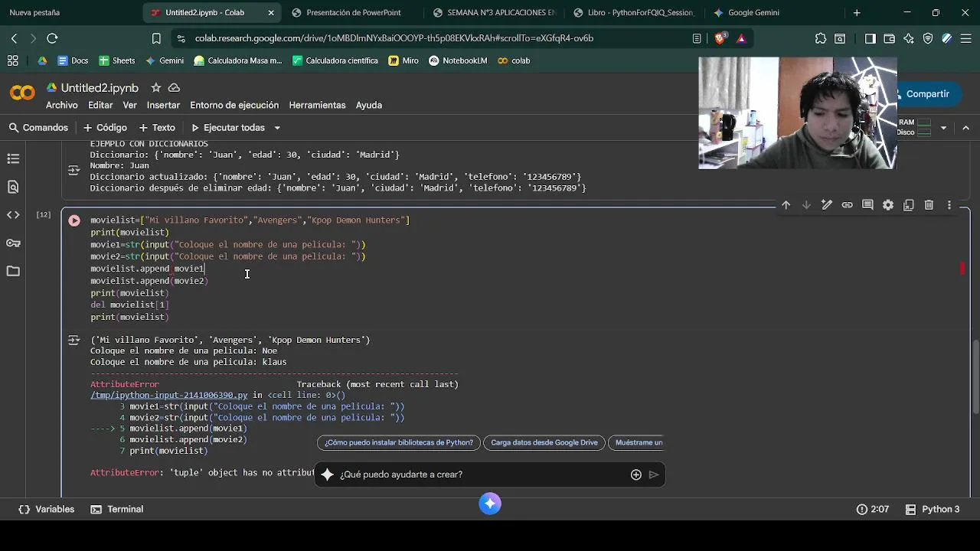Open the code snippets sidebar icon

point(13,215)
